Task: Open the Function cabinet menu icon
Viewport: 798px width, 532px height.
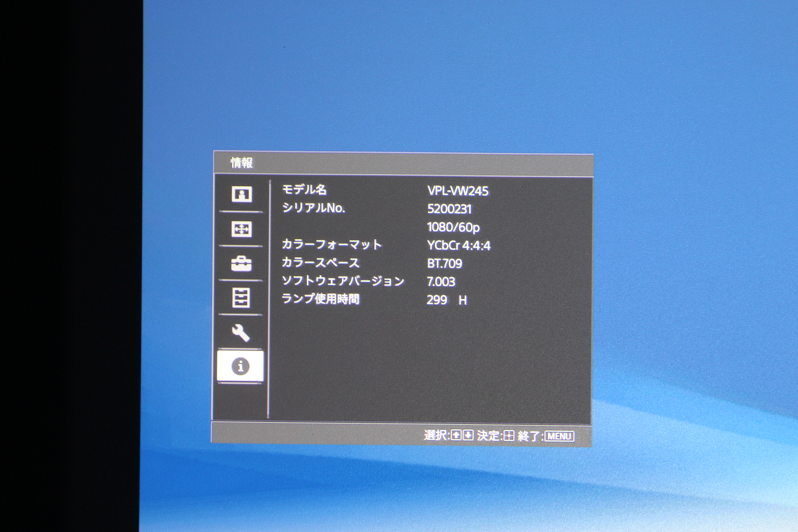Action: pyautogui.click(x=241, y=298)
